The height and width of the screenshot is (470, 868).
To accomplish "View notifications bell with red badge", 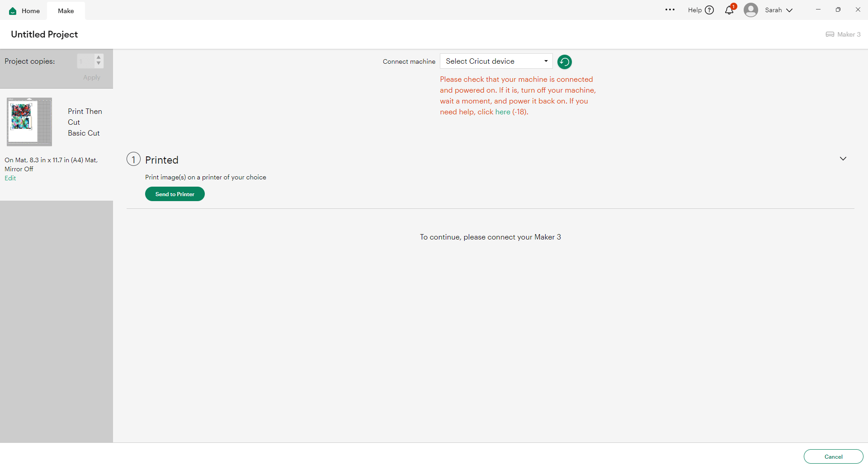I will click(730, 9).
